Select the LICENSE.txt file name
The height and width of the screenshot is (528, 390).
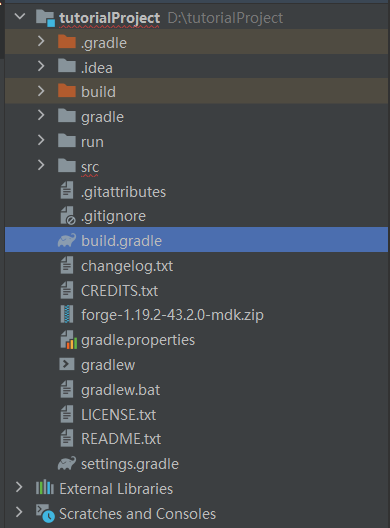[x=118, y=415]
